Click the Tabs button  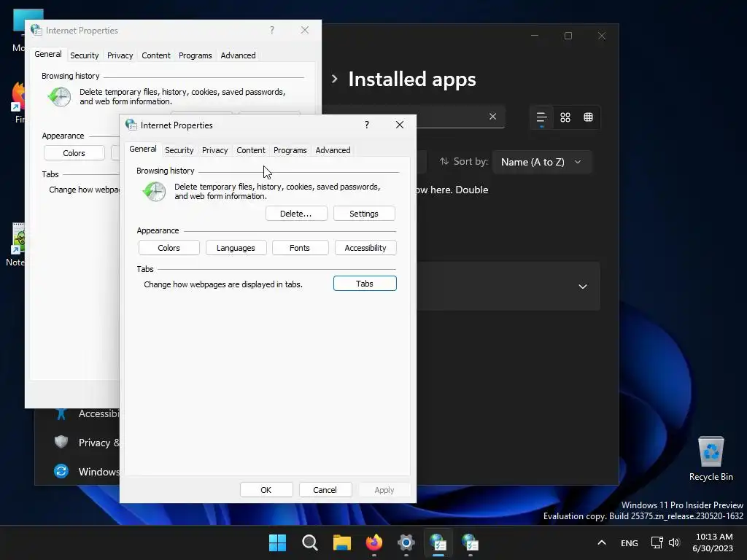pos(365,284)
